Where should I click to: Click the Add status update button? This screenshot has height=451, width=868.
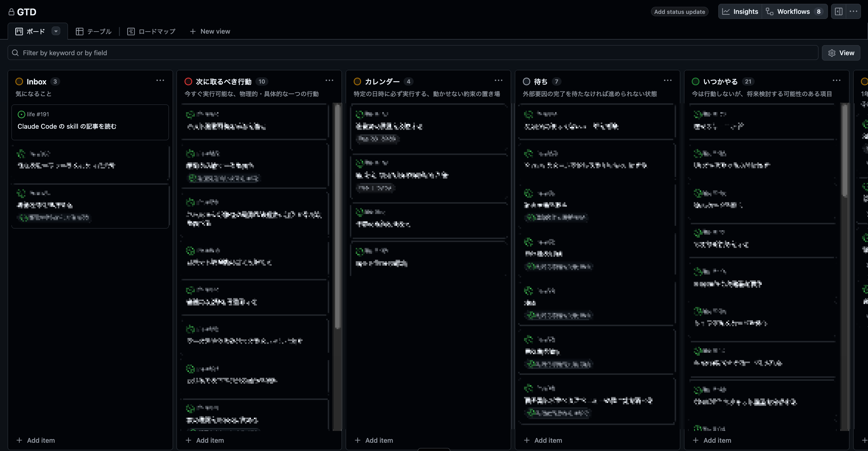679,11
